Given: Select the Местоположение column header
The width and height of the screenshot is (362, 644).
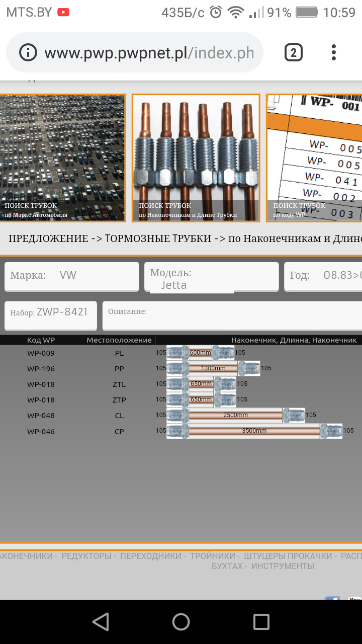Looking at the screenshot, I should click(x=119, y=340).
